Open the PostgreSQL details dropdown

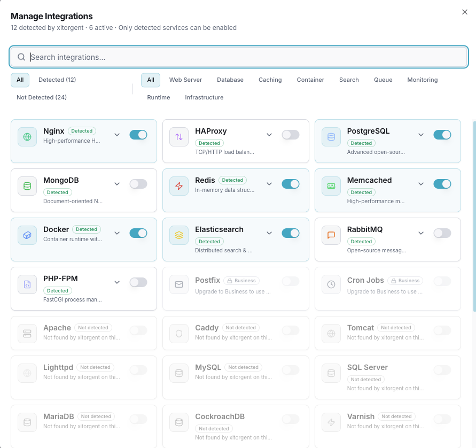click(421, 135)
